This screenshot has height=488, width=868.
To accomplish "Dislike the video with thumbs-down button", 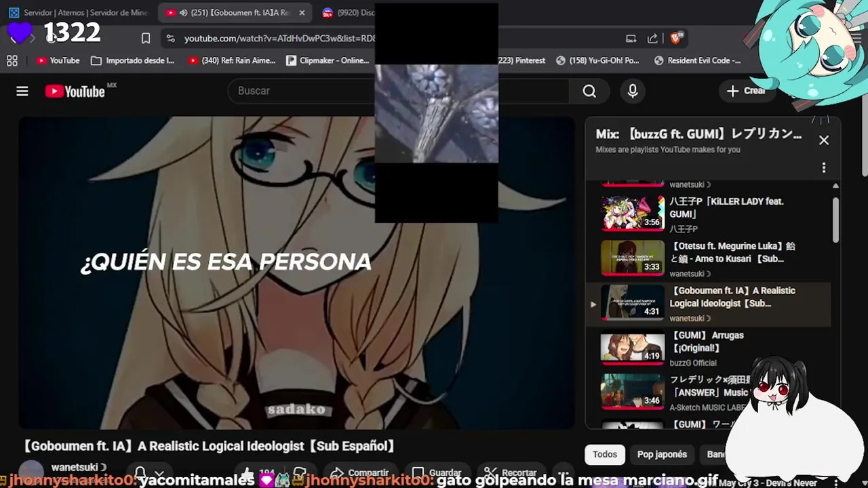I will click(x=298, y=472).
